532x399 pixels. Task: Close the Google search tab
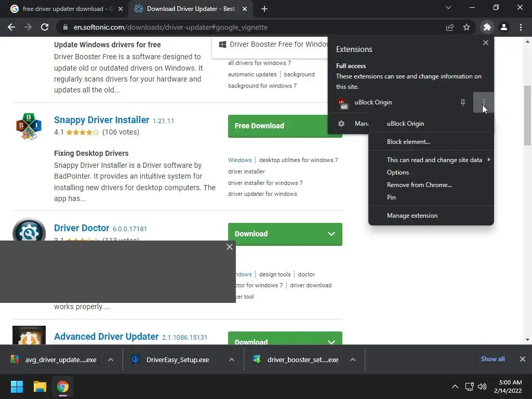coord(121,9)
